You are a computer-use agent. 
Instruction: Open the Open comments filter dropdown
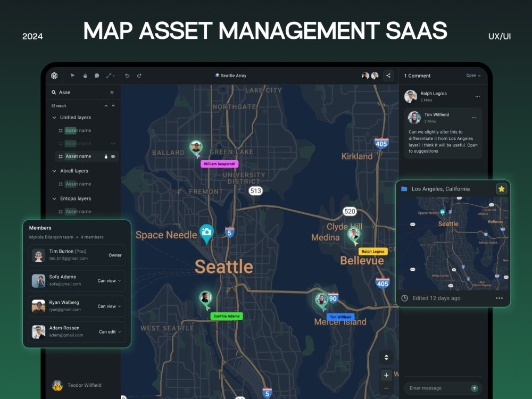(473, 76)
